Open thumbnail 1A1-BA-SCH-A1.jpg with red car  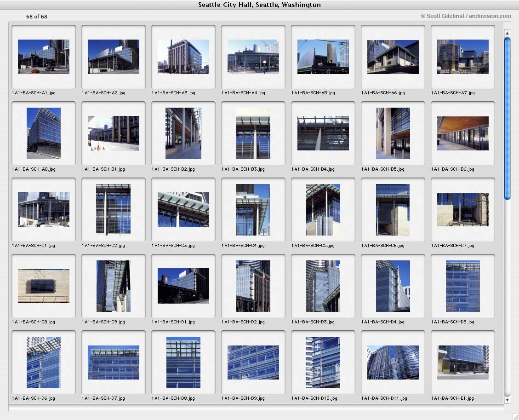(44, 57)
